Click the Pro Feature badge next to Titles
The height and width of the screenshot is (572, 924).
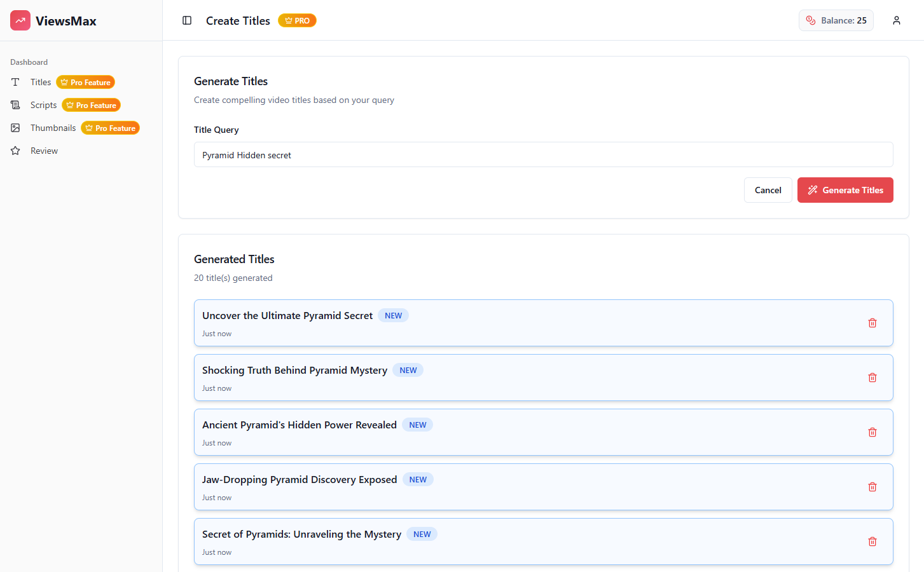85,82
